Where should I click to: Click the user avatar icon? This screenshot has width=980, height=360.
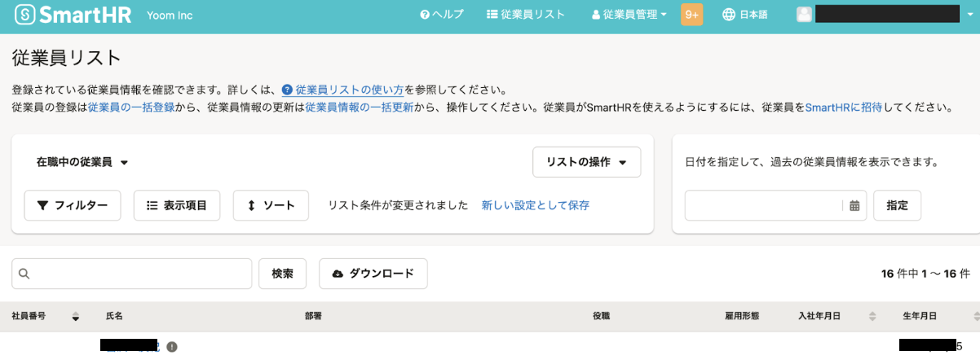[x=804, y=15]
